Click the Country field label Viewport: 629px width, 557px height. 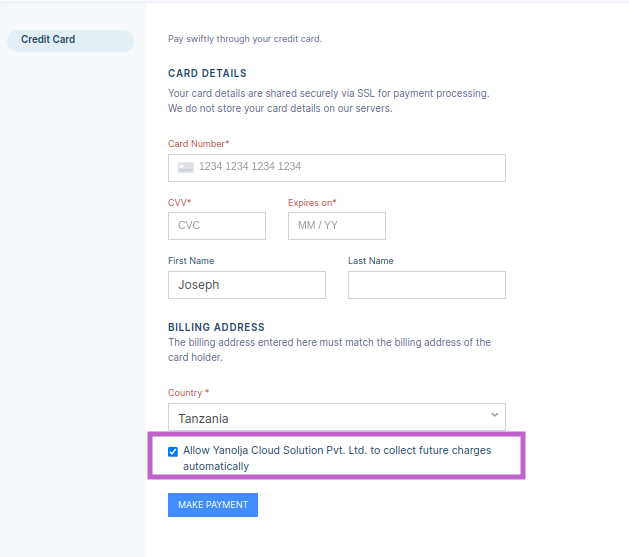coord(188,393)
